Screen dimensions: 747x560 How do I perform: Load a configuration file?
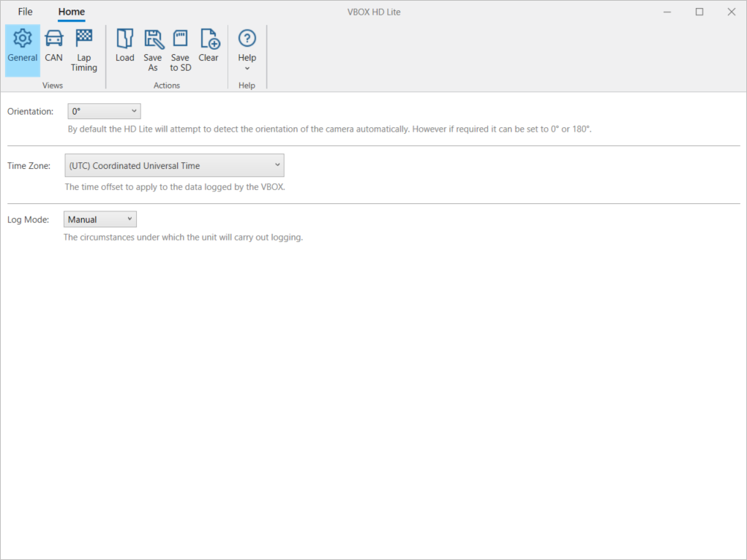point(125,50)
